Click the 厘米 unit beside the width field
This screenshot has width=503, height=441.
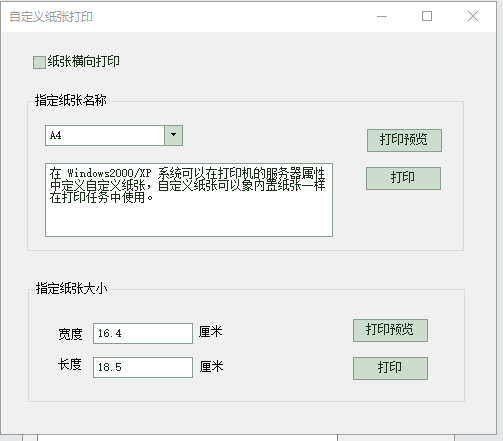[211, 332]
